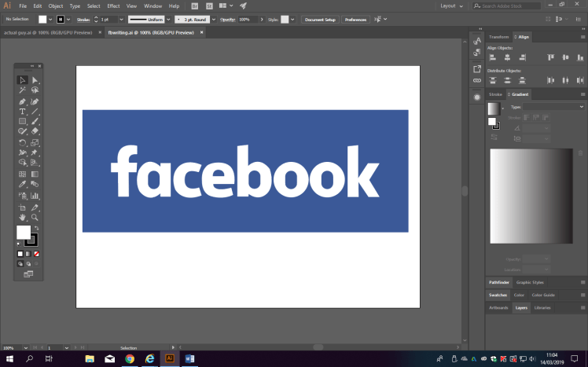The image size is (588, 367).
Task: Open the Uniform variable width profile dropdown
Action: click(168, 20)
